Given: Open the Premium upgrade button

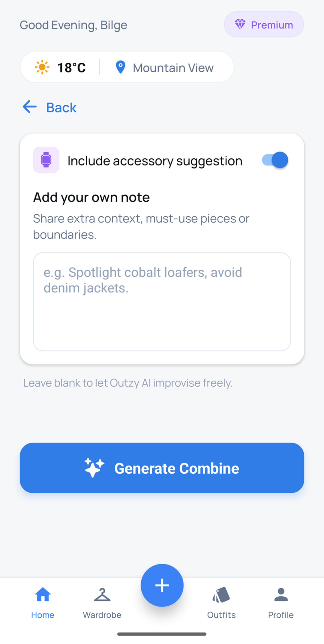Looking at the screenshot, I should click(x=264, y=25).
